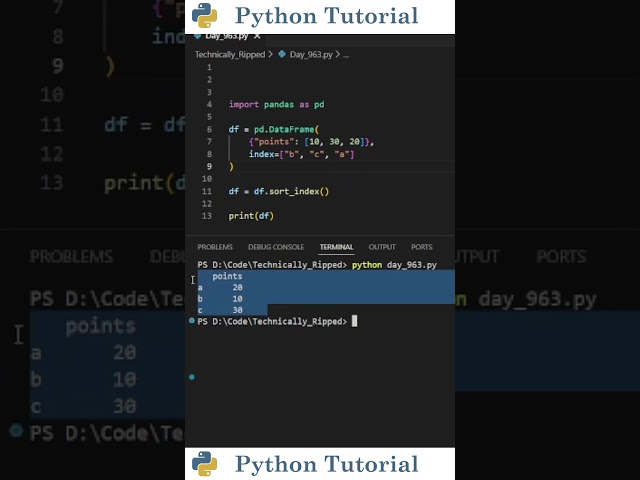Click the terminal output row 'a 20'

click(220, 287)
